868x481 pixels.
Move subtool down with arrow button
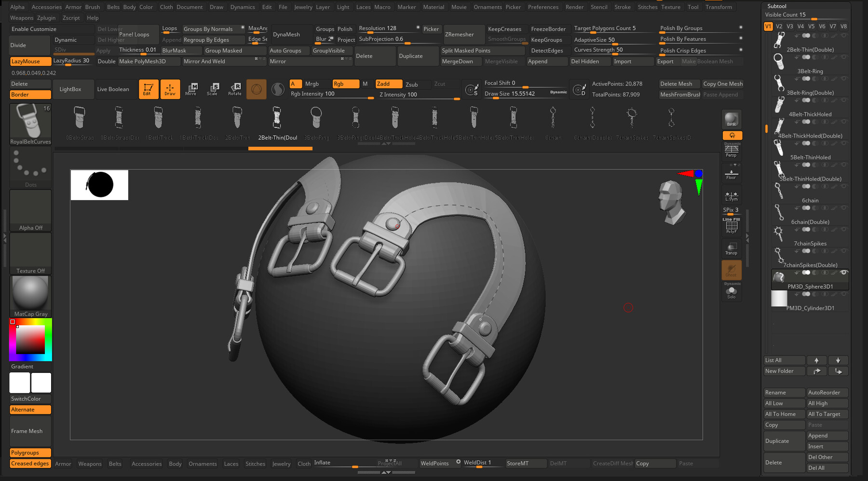coord(838,360)
